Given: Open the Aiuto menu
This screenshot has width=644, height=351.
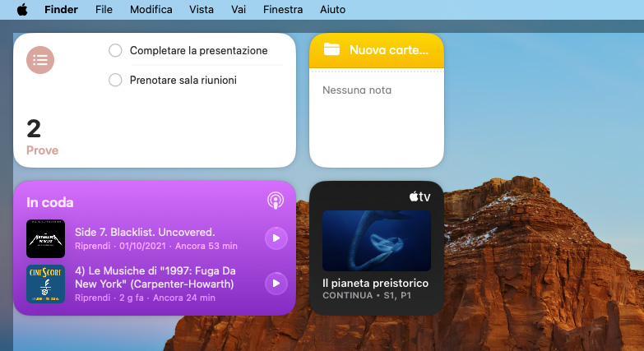Looking at the screenshot, I should [x=332, y=9].
